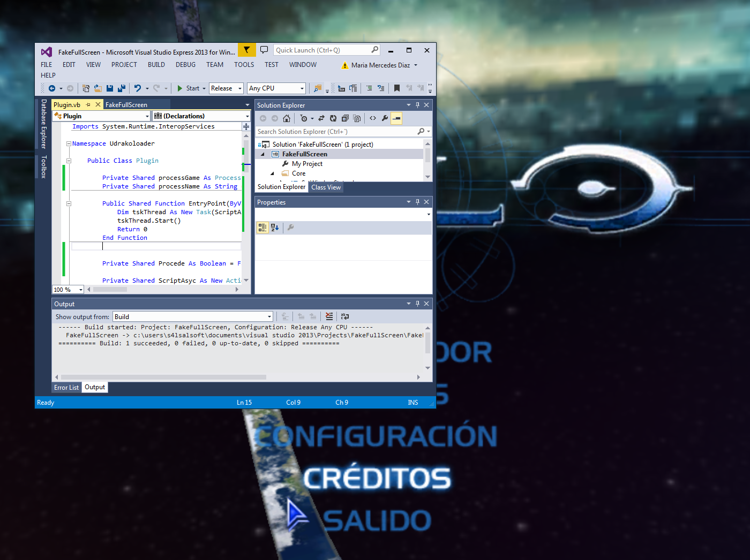Refresh the Solution Explorer

point(333,118)
